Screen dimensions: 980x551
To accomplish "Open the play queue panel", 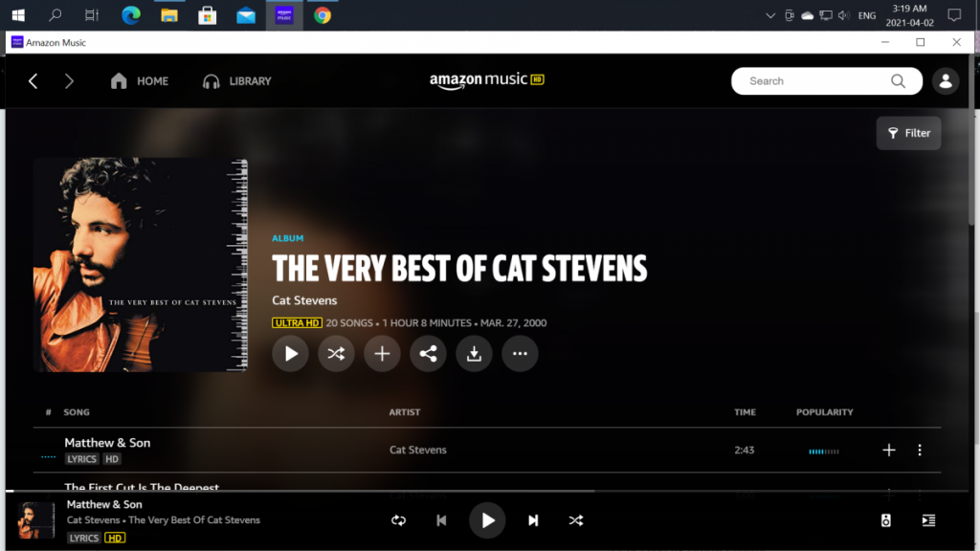I will coord(928,520).
